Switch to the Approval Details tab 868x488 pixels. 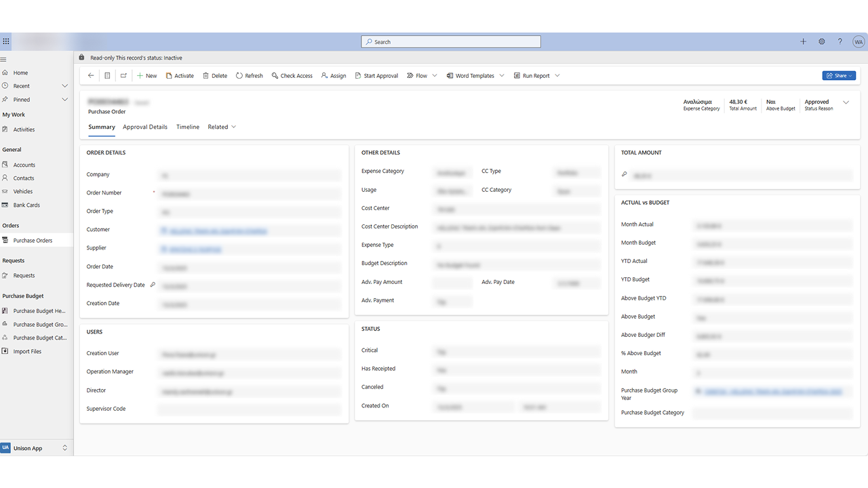tap(145, 127)
